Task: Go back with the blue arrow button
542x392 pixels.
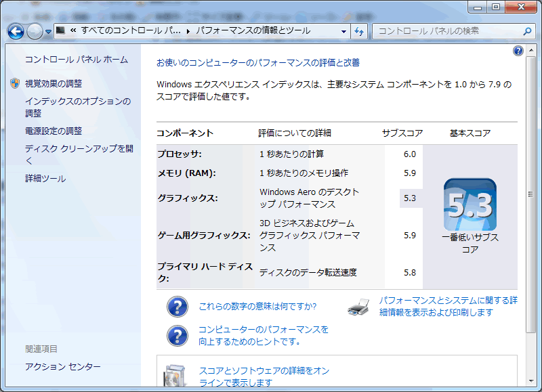Action: (16, 31)
